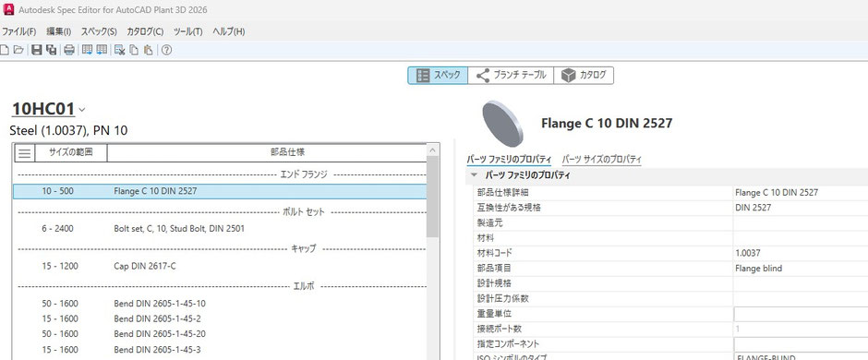Select Bend DIN 2605-1-45-3 row

[220, 350]
